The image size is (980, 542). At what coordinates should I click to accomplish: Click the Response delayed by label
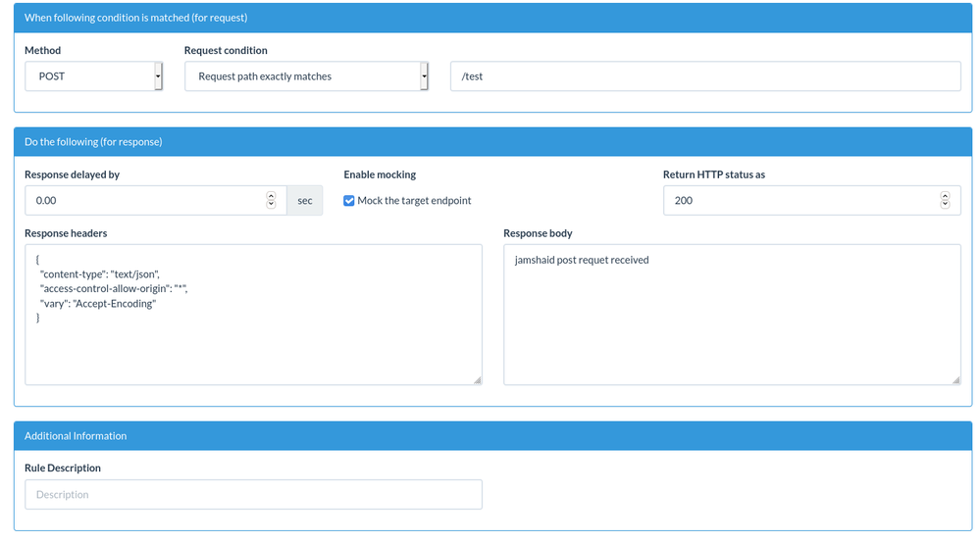coord(72,174)
